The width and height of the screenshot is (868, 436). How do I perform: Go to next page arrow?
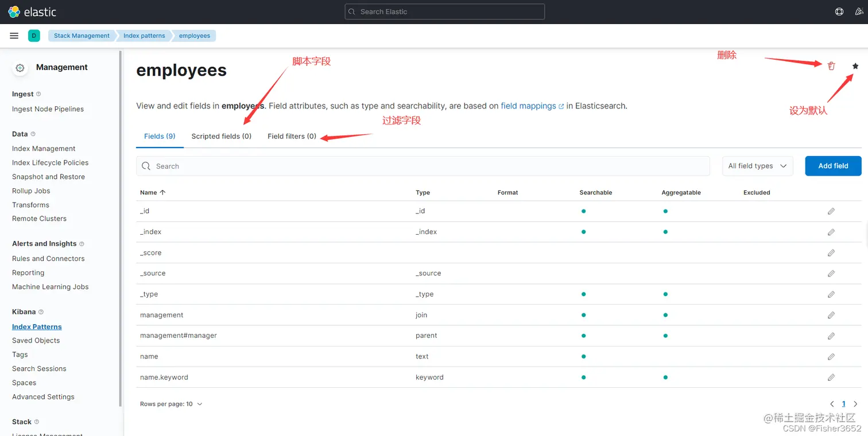point(855,404)
